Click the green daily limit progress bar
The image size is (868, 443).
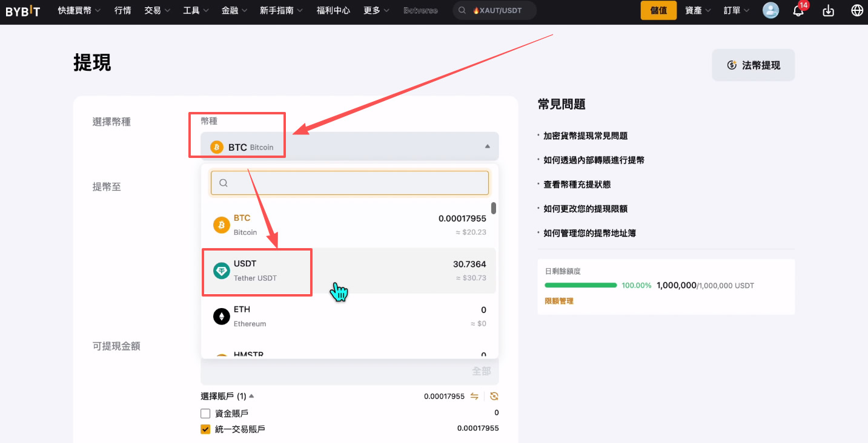coord(580,285)
